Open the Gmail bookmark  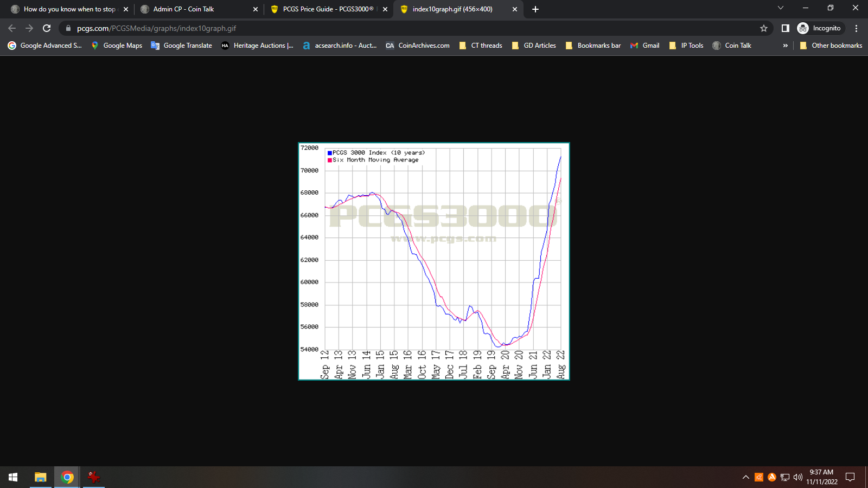(x=645, y=46)
